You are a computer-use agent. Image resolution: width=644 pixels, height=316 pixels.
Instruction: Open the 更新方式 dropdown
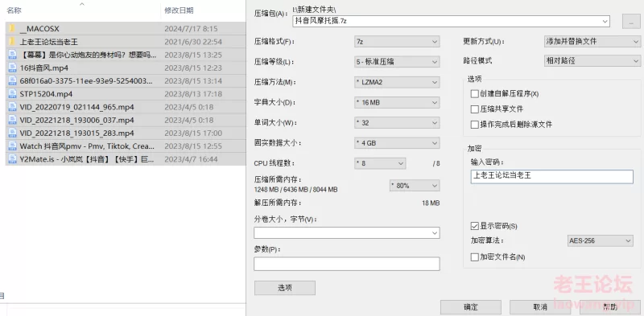pyautogui.click(x=592, y=42)
